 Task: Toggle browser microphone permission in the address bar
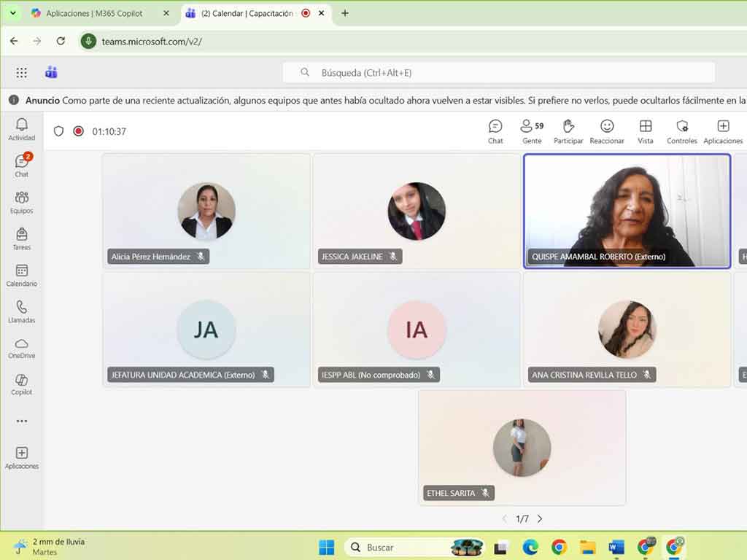88,42
